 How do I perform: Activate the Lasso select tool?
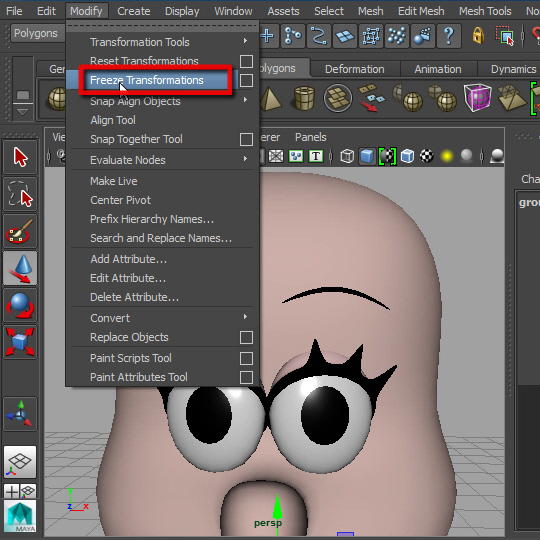click(20, 194)
